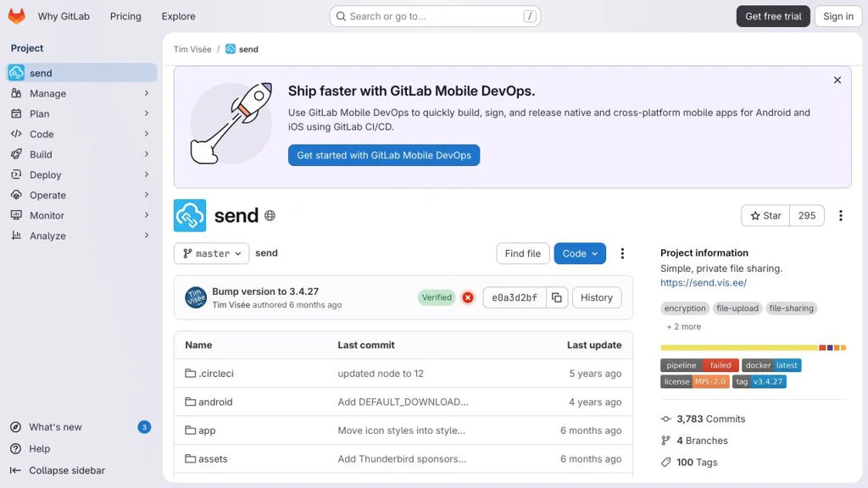This screenshot has width=868, height=488.
Task: Click the 295 star count
Action: click(807, 216)
